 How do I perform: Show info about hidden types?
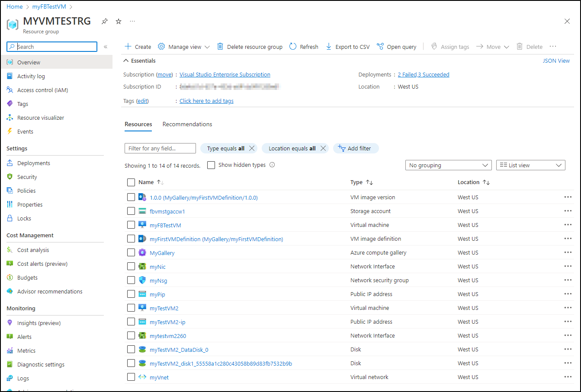272,165
